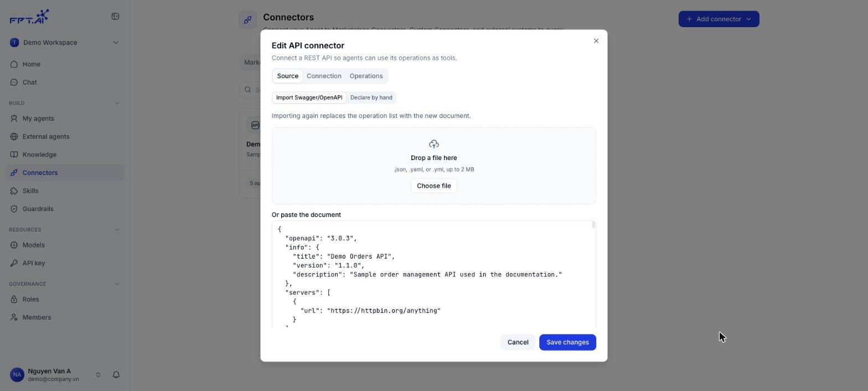The height and width of the screenshot is (391, 868).
Task: Click the Members people icon
Action: coord(14,317)
